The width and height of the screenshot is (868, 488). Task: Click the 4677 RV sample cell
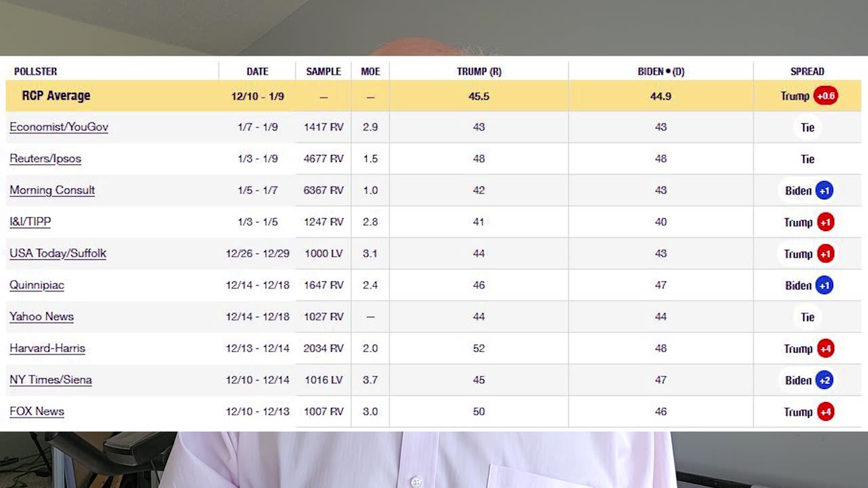(x=323, y=159)
